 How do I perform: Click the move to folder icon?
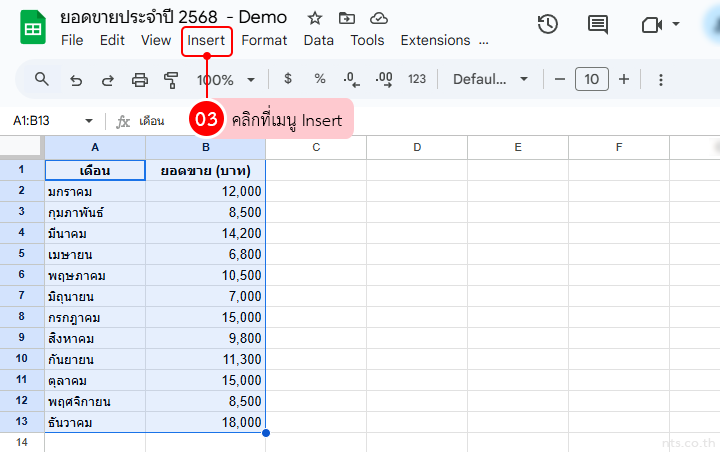pos(347,18)
